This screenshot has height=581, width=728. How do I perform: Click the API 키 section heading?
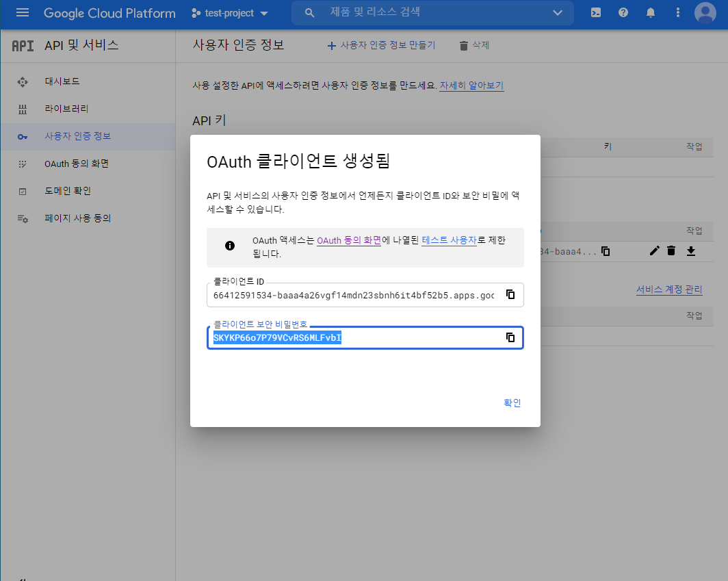pyautogui.click(x=209, y=120)
